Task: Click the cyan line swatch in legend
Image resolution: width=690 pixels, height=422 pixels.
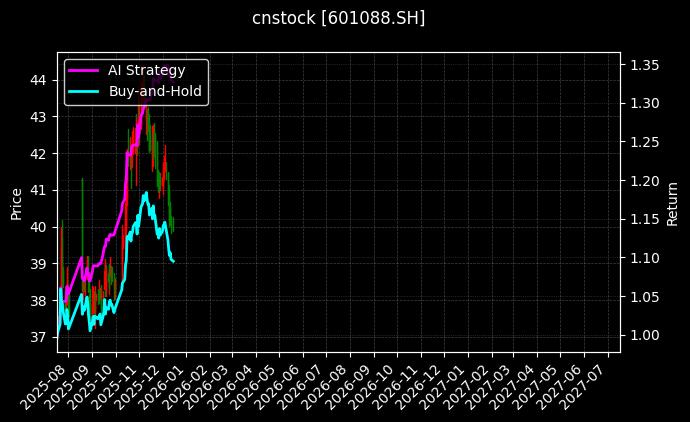Action: pyautogui.click(x=83, y=92)
